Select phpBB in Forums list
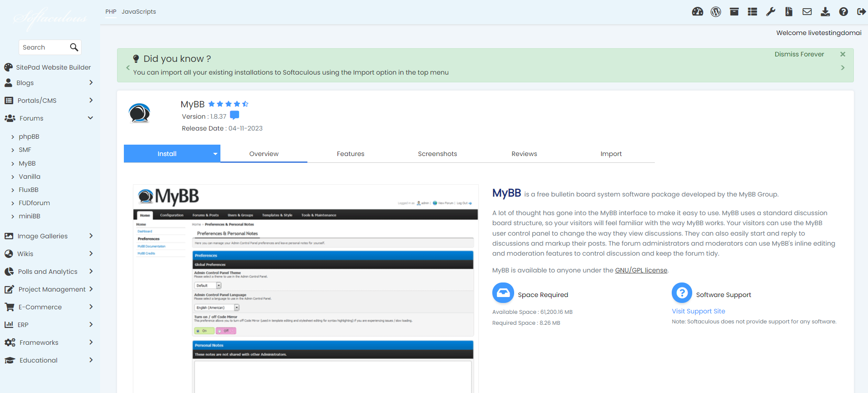This screenshot has width=868, height=393. [29, 136]
